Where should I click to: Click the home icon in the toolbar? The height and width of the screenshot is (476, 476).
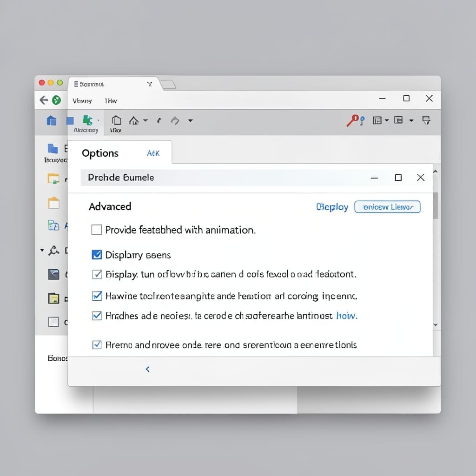click(x=133, y=120)
